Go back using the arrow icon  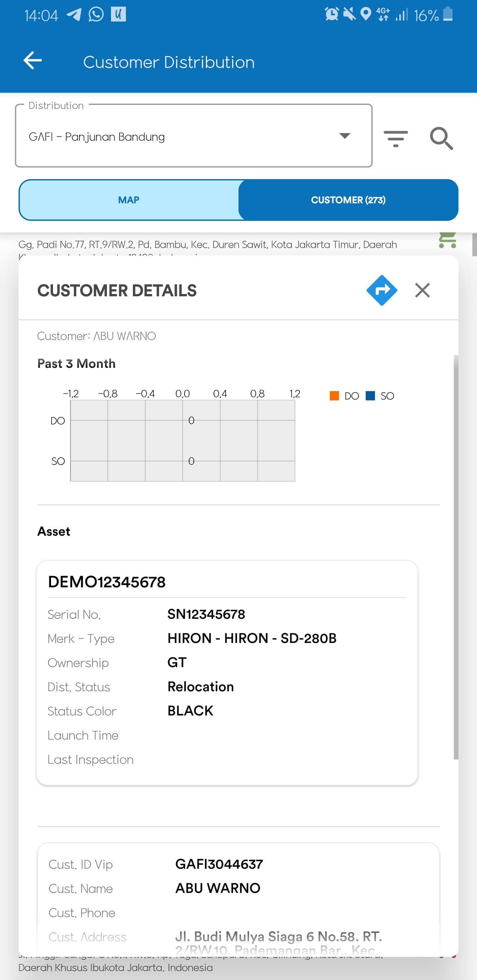click(32, 61)
